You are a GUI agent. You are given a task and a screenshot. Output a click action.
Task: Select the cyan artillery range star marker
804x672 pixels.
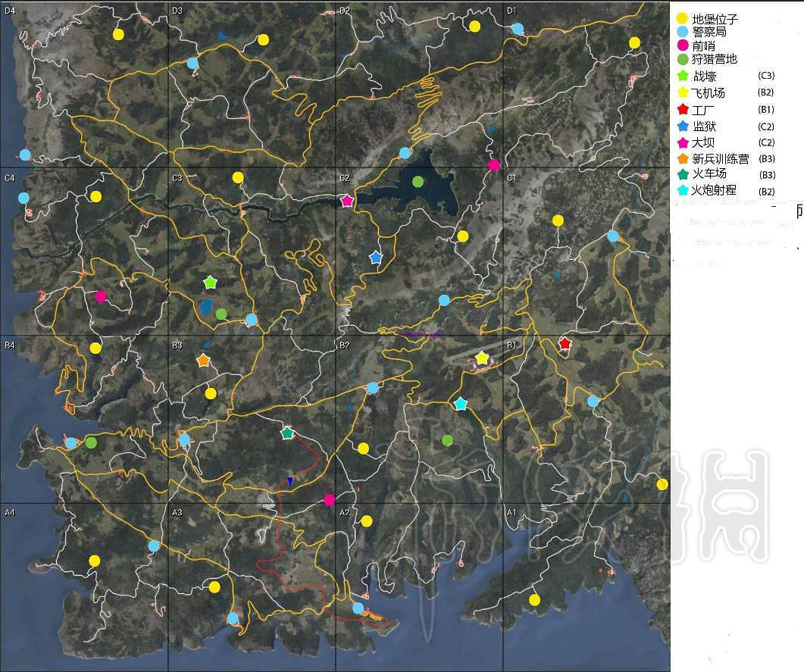pyautogui.click(x=461, y=404)
